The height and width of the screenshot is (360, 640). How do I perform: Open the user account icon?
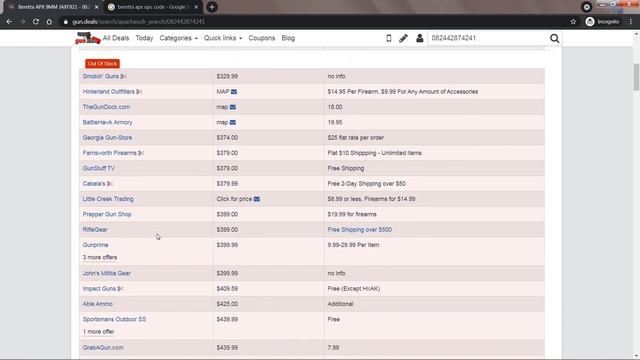(420, 38)
